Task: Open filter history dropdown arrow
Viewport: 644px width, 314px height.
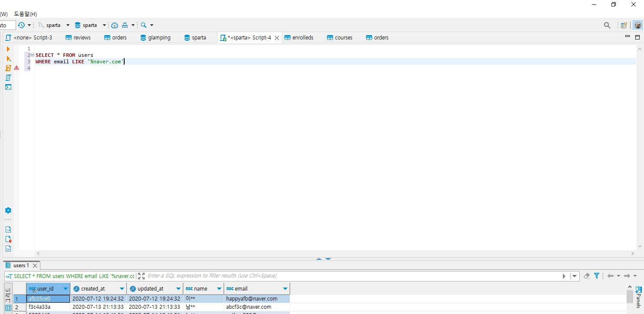Action: point(575,276)
